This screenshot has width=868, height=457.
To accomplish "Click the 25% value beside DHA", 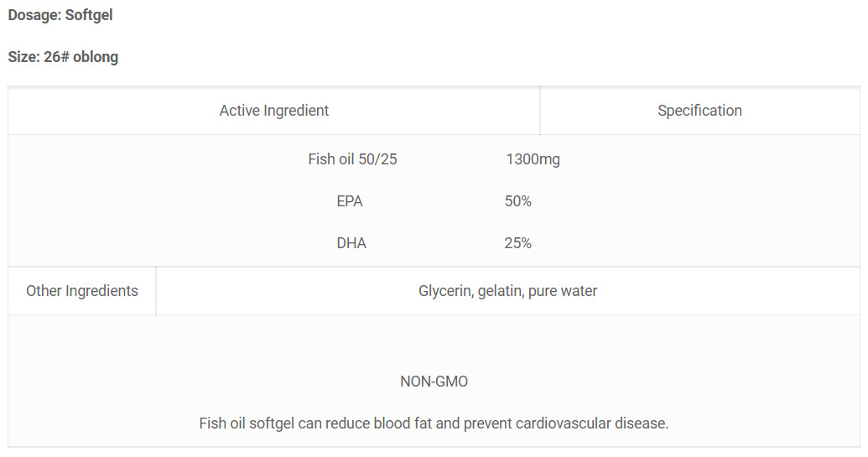I will click(518, 243).
